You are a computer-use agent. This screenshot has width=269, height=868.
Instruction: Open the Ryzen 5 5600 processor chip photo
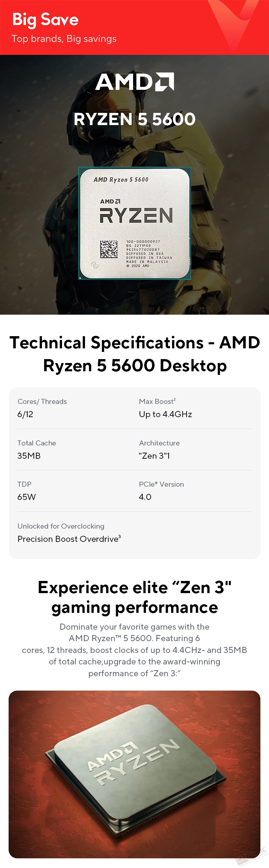[x=135, y=223]
